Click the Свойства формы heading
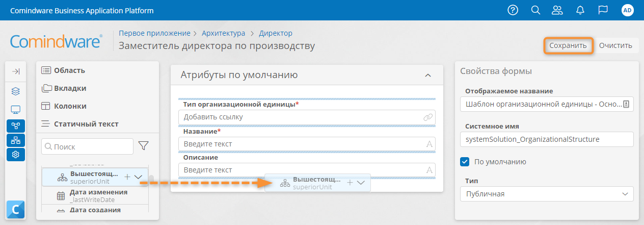This screenshot has width=644, height=225. click(x=496, y=71)
